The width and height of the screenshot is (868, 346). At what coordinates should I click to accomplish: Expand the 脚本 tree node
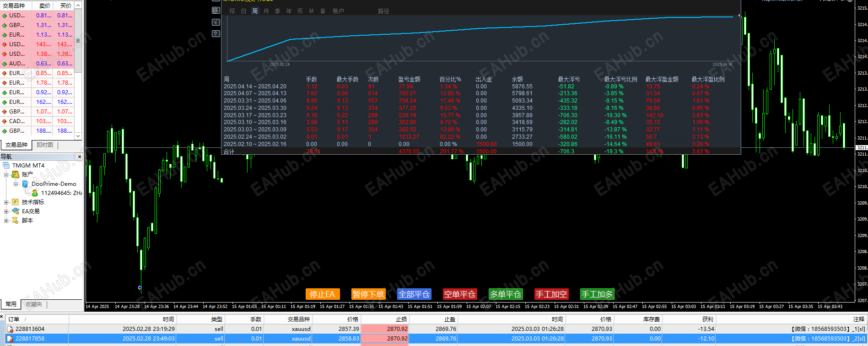pyautogui.click(x=6, y=220)
